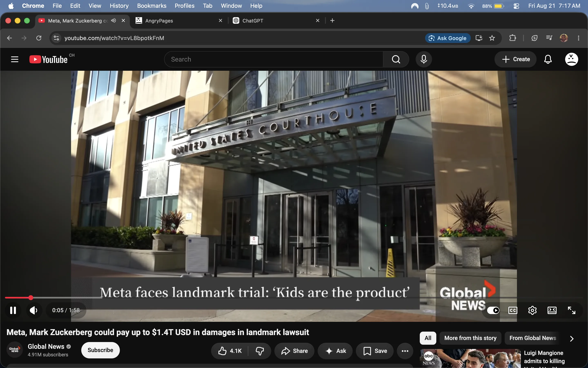This screenshot has width=588, height=368.
Task: Open the Profiles menu
Action: (x=184, y=6)
